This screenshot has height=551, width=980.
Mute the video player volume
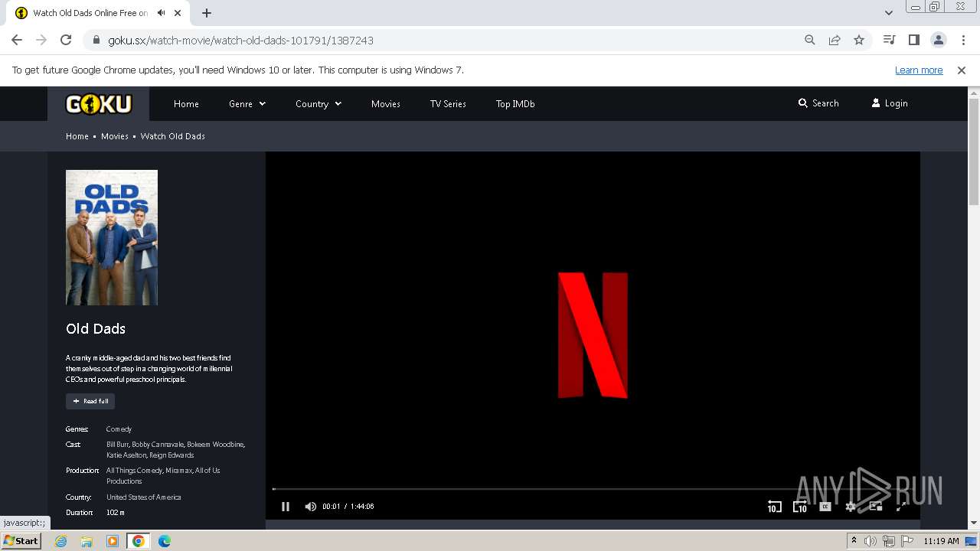coord(310,507)
